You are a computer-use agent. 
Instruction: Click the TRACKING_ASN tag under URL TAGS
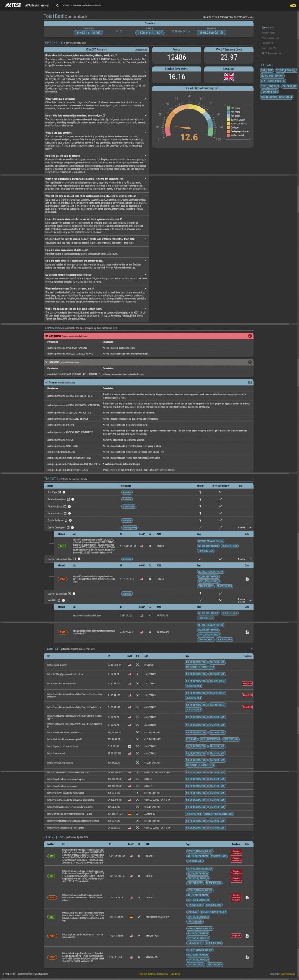[x=269, y=92]
